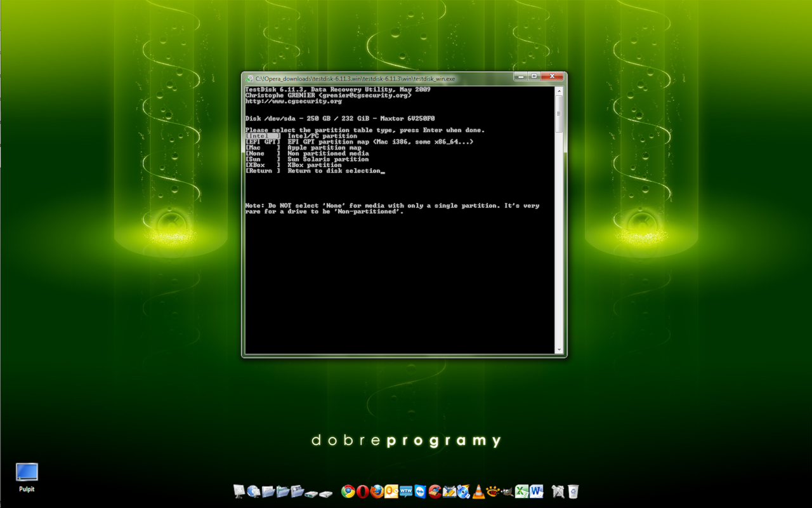The height and width of the screenshot is (508, 812).
Task: Launch CCleaner from the dock
Action: 435,491
